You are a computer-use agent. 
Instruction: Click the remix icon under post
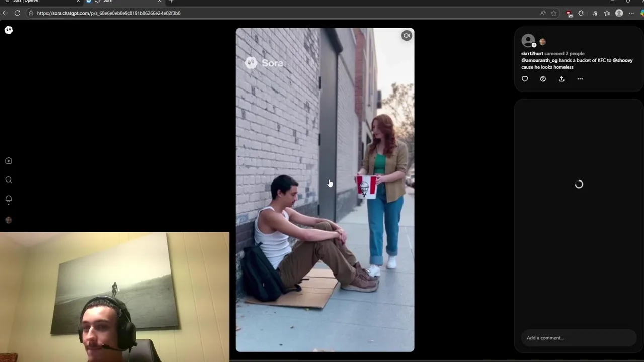[543, 79]
